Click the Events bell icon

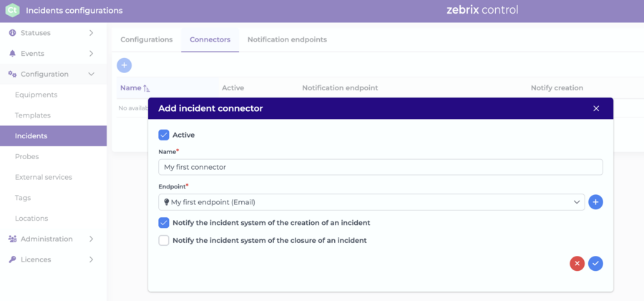(x=12, y=54)
